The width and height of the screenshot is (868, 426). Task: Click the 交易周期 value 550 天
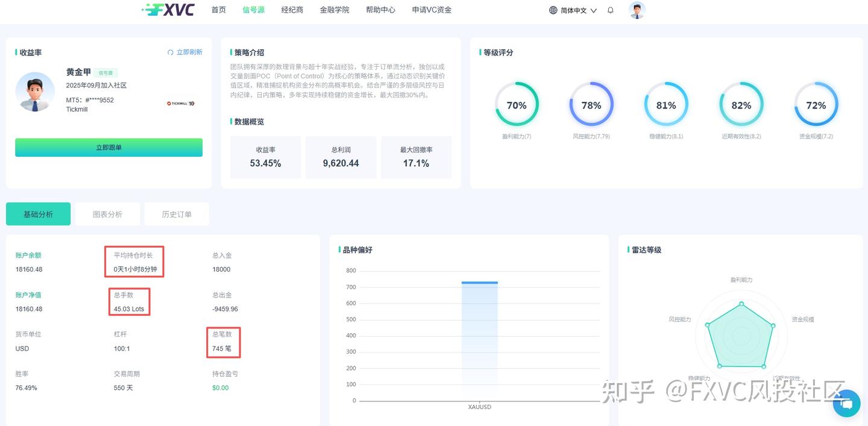123,388
